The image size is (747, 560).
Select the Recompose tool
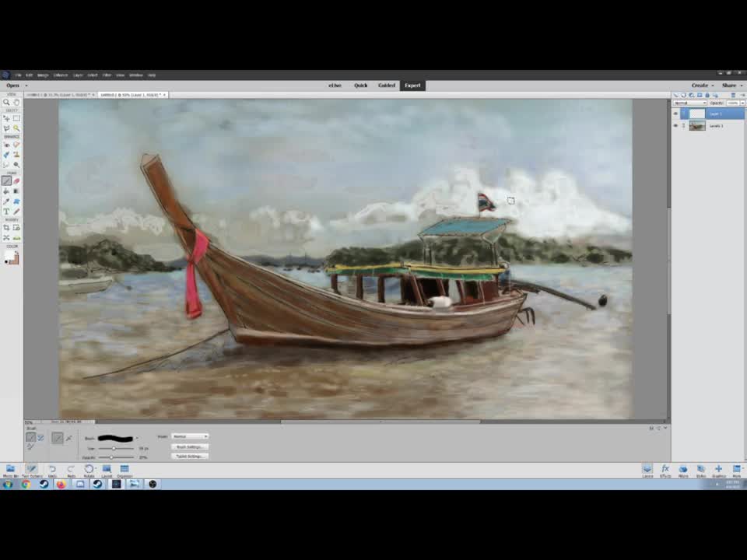16,228
